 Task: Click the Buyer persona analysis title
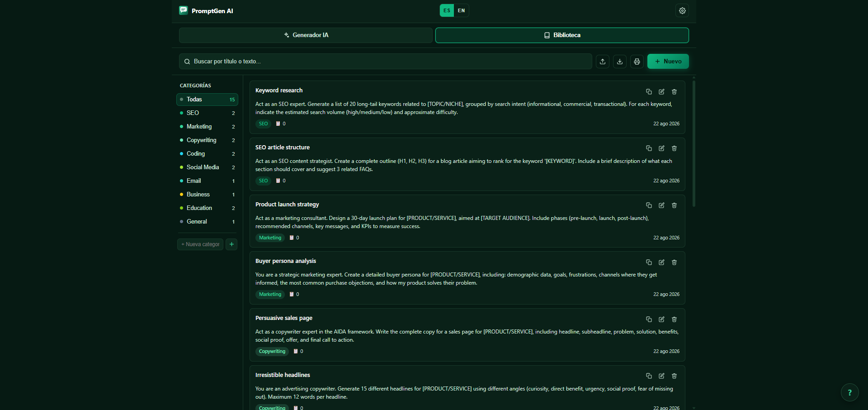[286, 261]
